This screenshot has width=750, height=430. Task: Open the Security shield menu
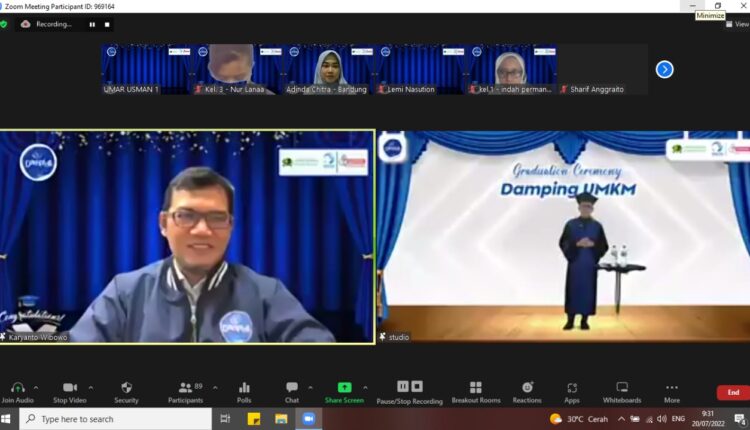point(126,388)
